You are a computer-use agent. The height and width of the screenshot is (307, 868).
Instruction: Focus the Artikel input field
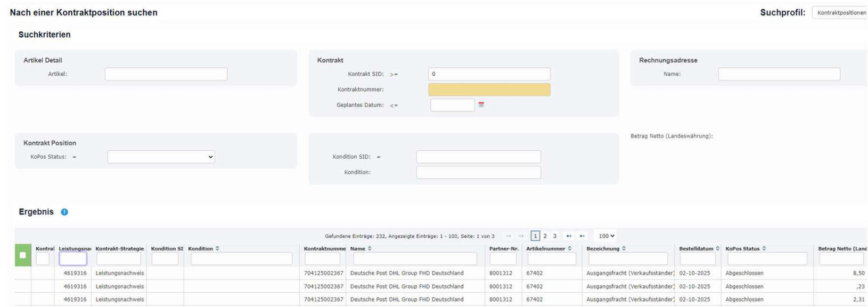point(166,74)
